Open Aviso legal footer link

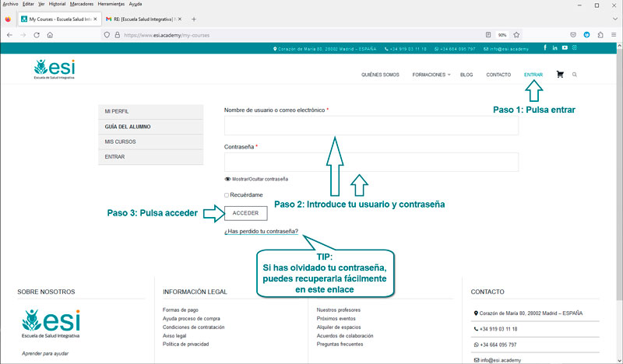174,336
